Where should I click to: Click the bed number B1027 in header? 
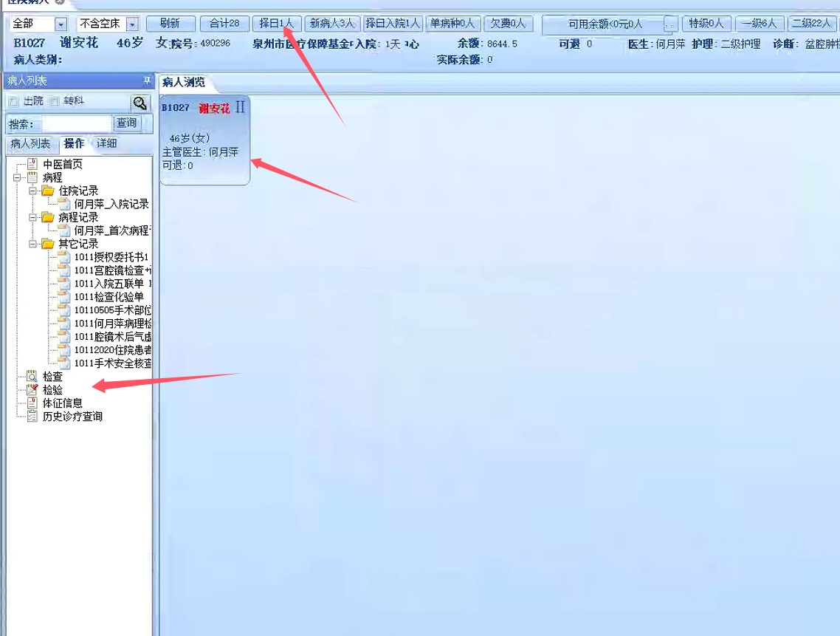pos(30,43)
